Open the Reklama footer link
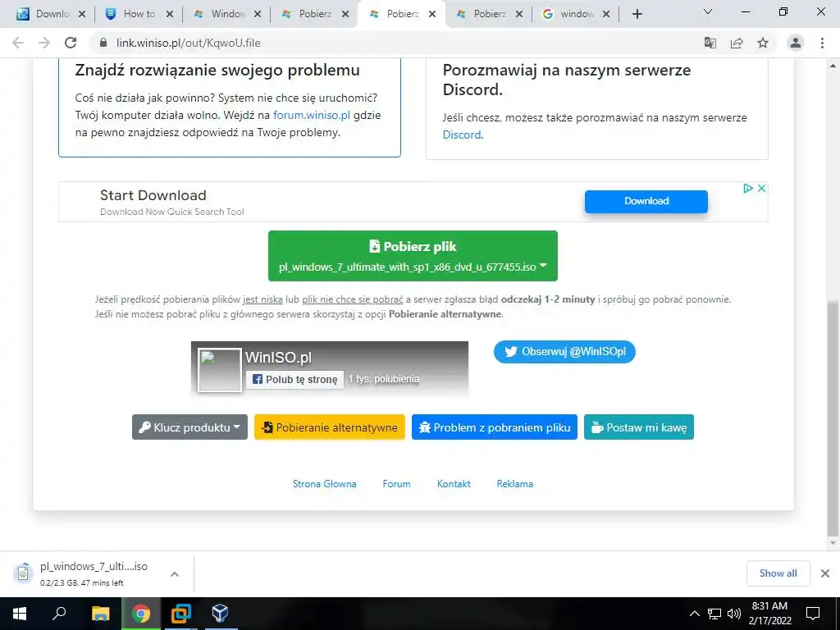 pyautogui.click(x=515, y=484)
